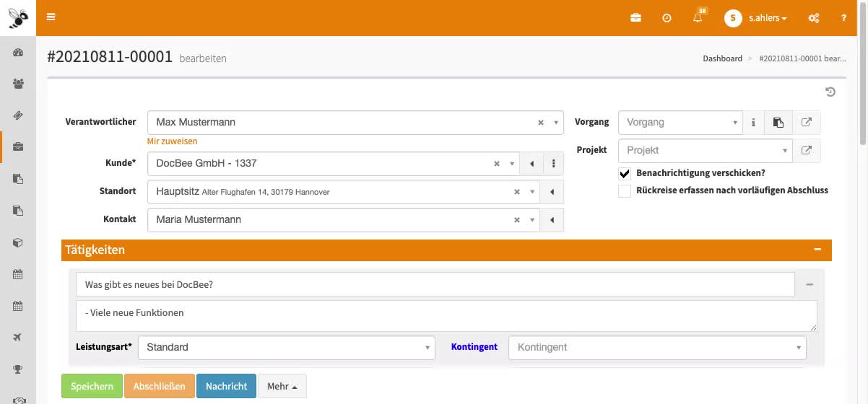Screen dimensions: 868x404
Task: Click the Vorgang info icon
Action: coord(753,123)
